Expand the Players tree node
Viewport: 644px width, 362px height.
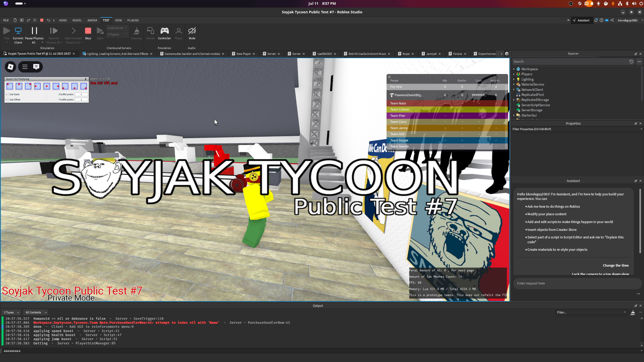514,74
